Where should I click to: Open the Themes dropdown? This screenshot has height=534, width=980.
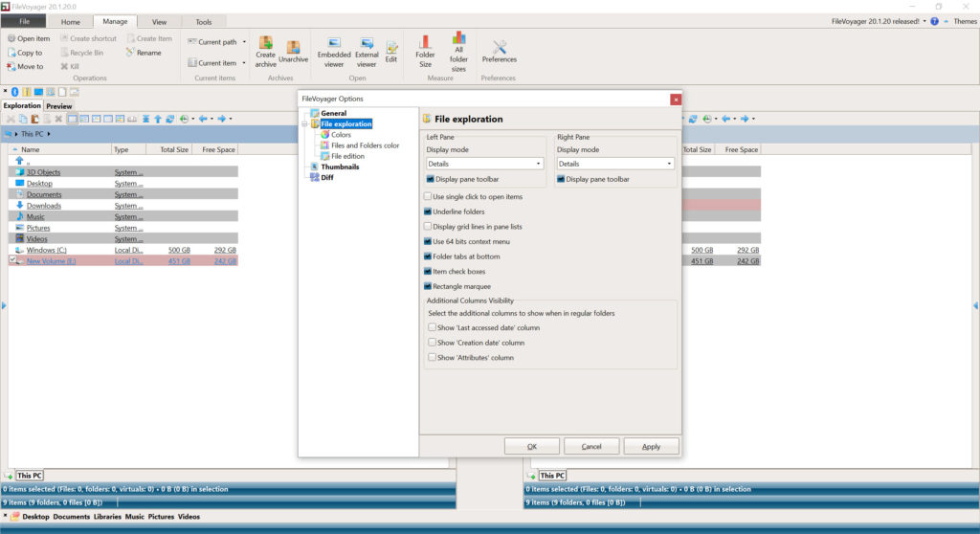click(x=965, y=21)
